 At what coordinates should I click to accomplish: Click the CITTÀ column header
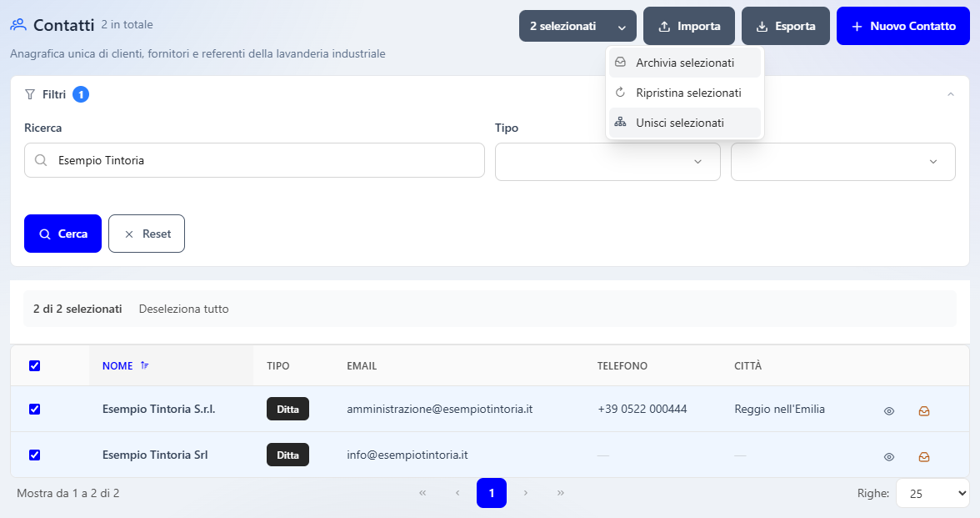[748, 365]
